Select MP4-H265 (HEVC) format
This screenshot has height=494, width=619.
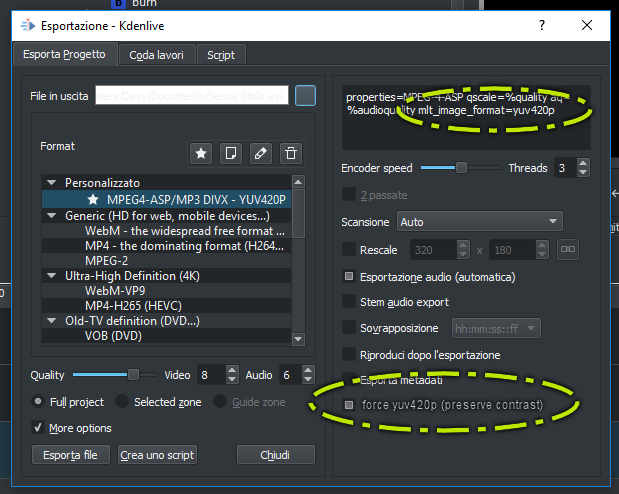point(167,306)
